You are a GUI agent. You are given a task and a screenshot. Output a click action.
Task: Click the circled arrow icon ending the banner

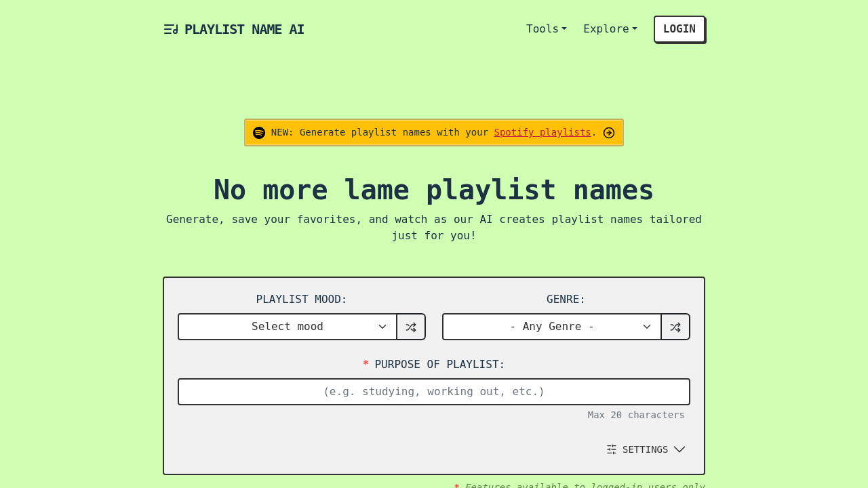click(x=608, y=132)
